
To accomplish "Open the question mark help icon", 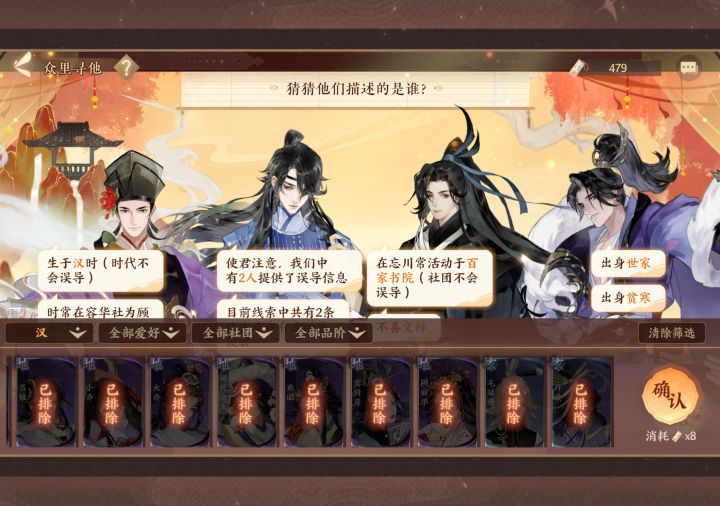I will pyautogui.click(x=126, y=67).
